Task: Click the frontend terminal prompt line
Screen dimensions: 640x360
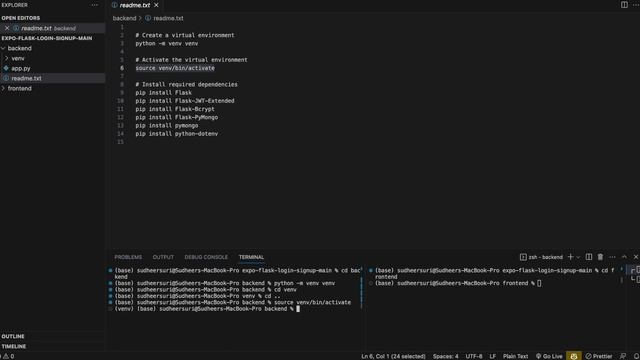Action: [x=458, y=283]
